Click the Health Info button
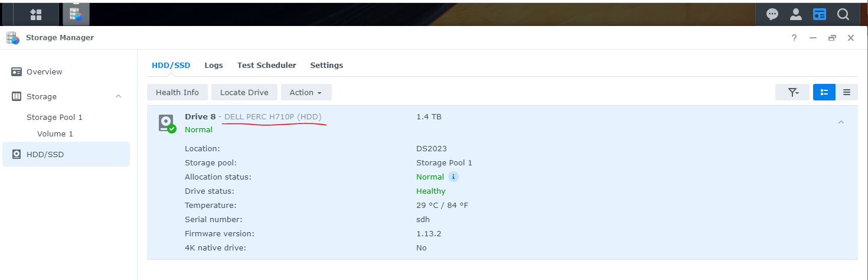This screenshot has height=280, width=868. coord(177,92)
